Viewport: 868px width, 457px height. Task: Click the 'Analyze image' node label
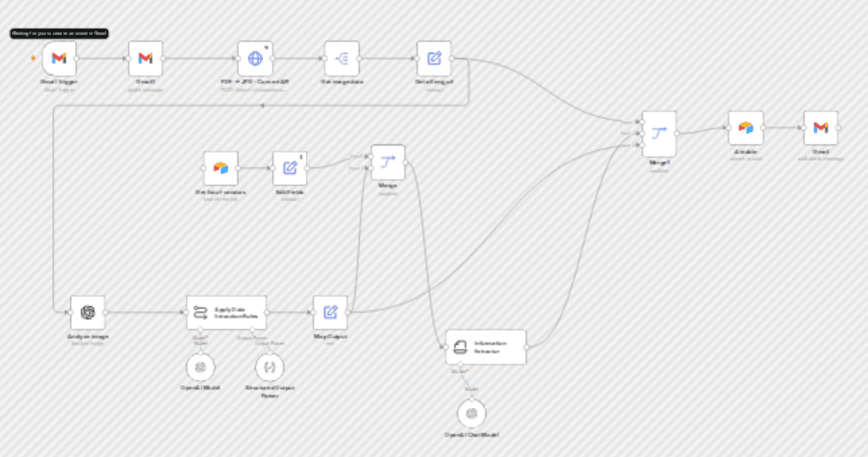click(x=88, y=336)
